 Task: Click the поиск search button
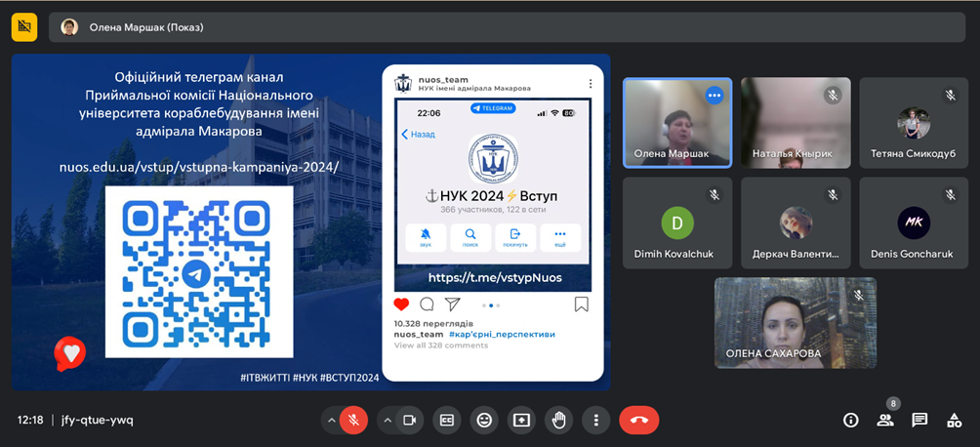pos(470,237)
